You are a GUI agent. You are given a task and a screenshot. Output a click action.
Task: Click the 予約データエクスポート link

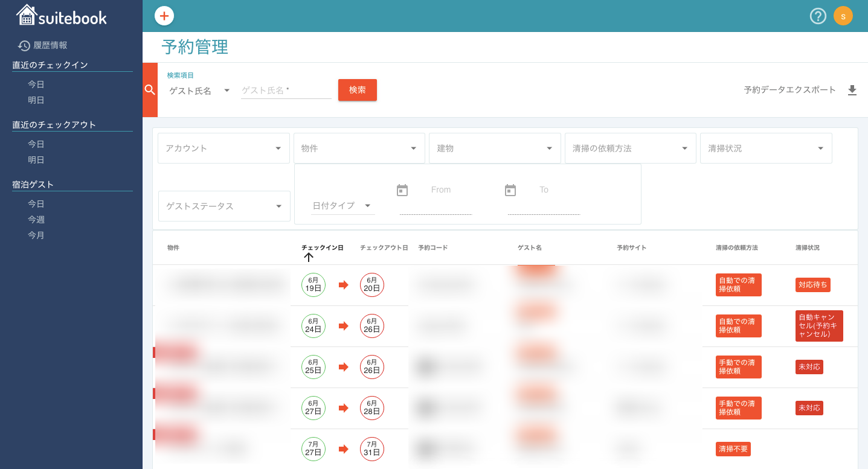[x=790, y=90]
